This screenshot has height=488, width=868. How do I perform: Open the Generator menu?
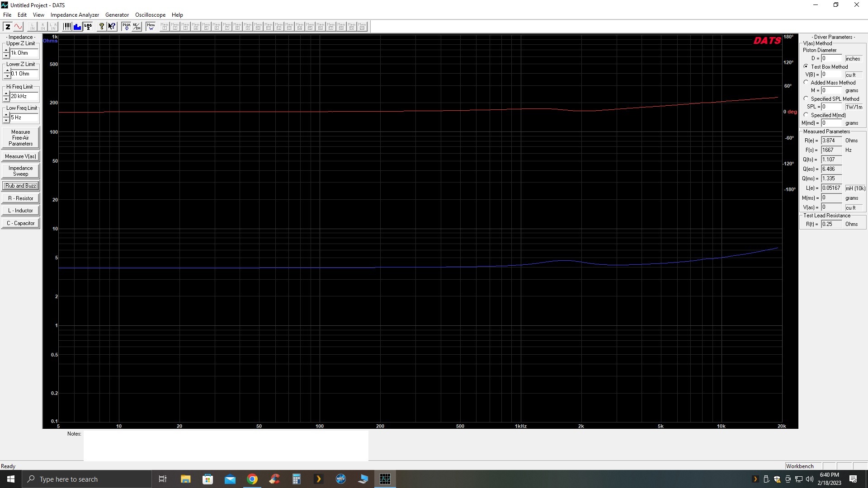[x=117, y=15]
